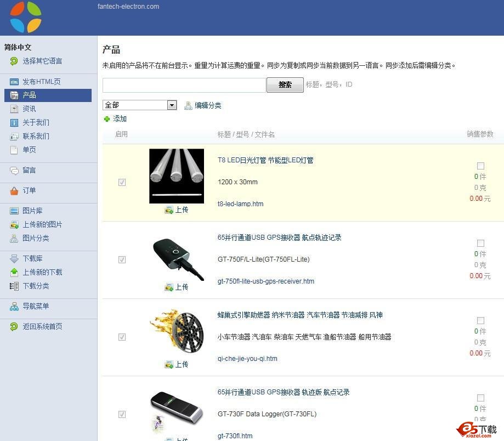504x441 pixels.
Task: Click the 订单 basket icon
Action: point(14,191)
